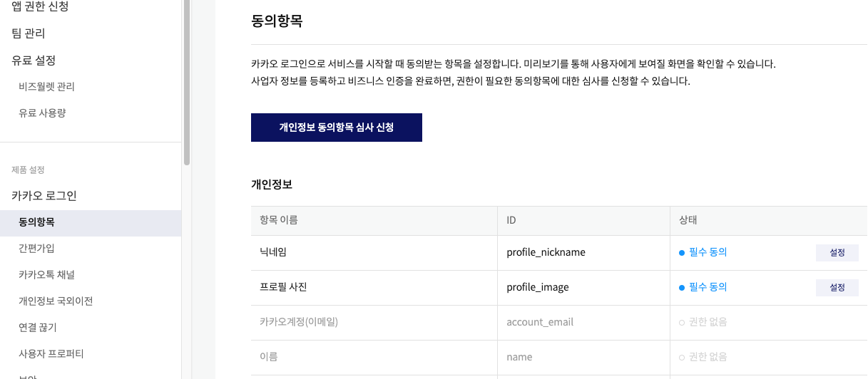
Task: Click 설정 button for 프로필 사진 row
Action: [837, 288]
